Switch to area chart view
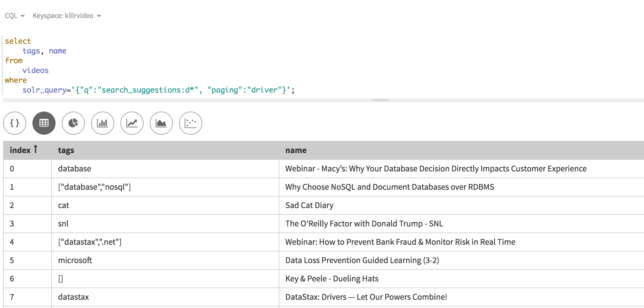Screen dimensions: 644x308 (x=161, y=123)
